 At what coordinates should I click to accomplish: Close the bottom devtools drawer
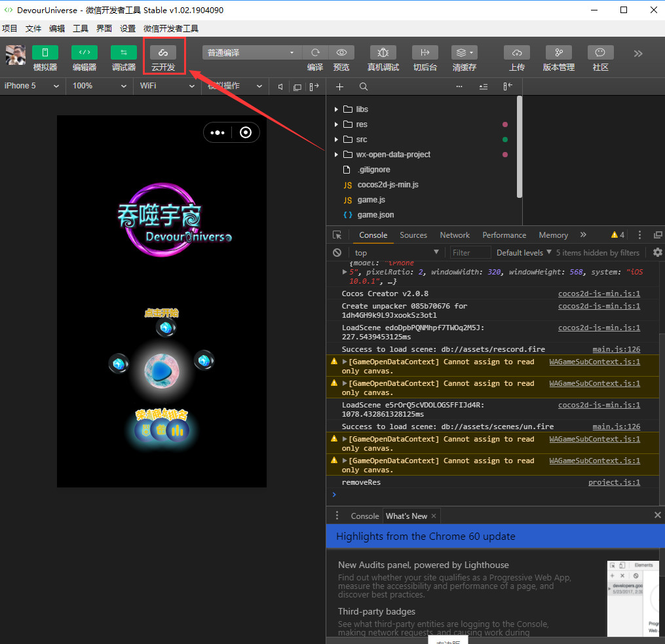click(x=657, y=515)
